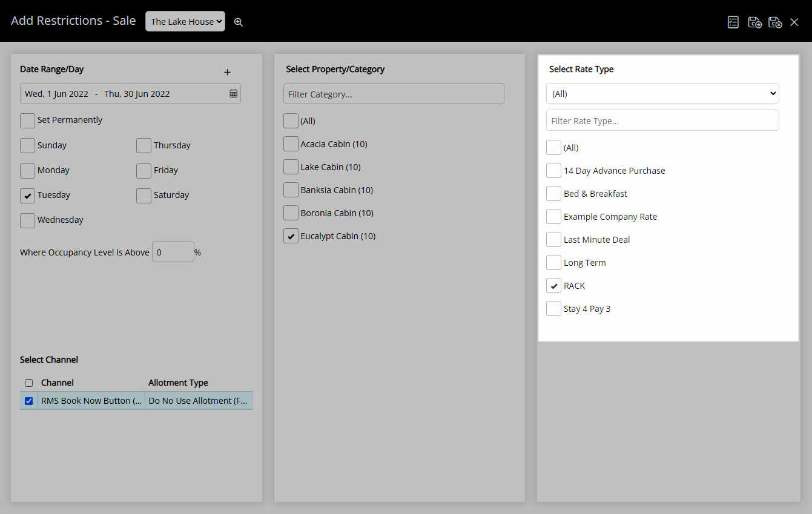The width and height of the screenshot is (812, 514).
Task: Enable the Saturday checkbox
Action: pyautogui.click(x=144, y=195)
